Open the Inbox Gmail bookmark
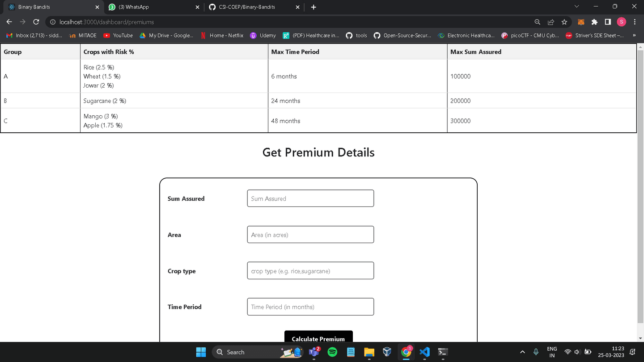Viewport: 644px width, 362px height. 34,35
